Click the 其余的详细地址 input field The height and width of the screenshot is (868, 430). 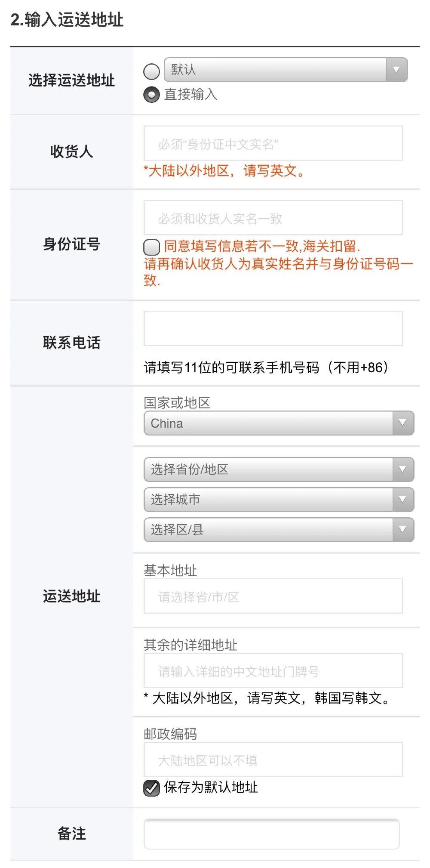click(x=273, y=671)
